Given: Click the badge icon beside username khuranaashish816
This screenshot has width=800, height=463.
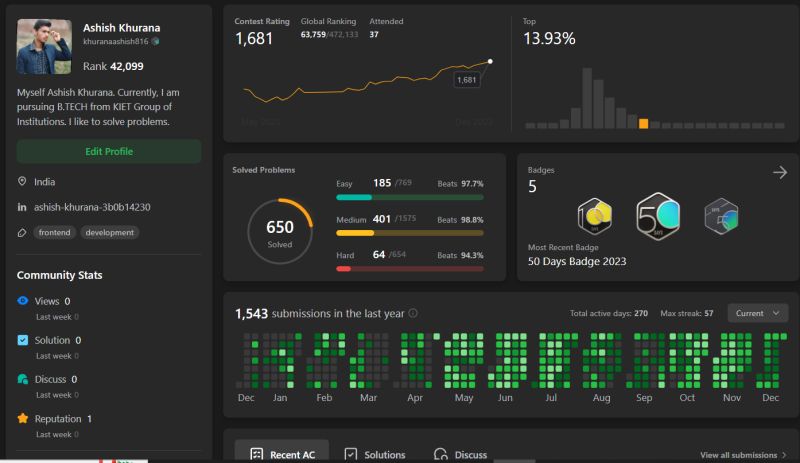Looking at the screenshot, I should (156, 41).
